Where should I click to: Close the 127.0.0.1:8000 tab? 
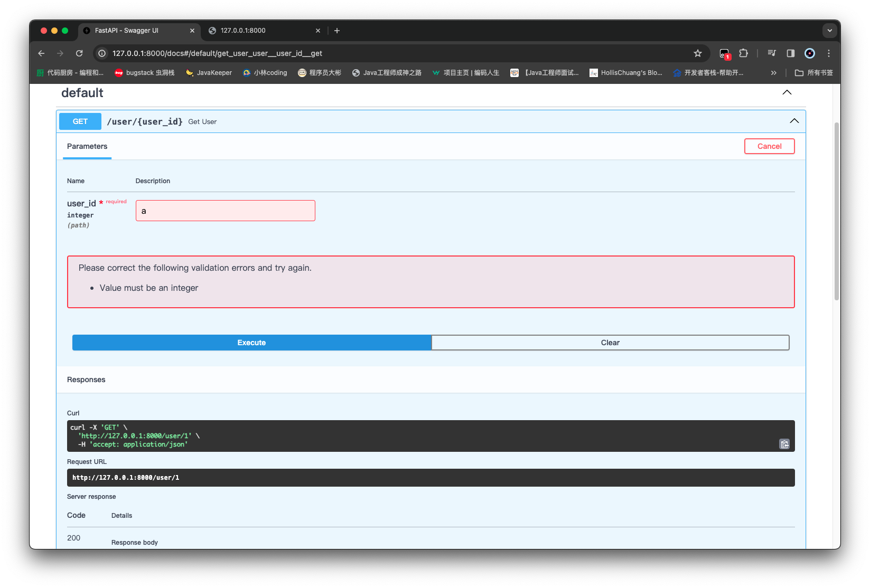coord(318,31)
